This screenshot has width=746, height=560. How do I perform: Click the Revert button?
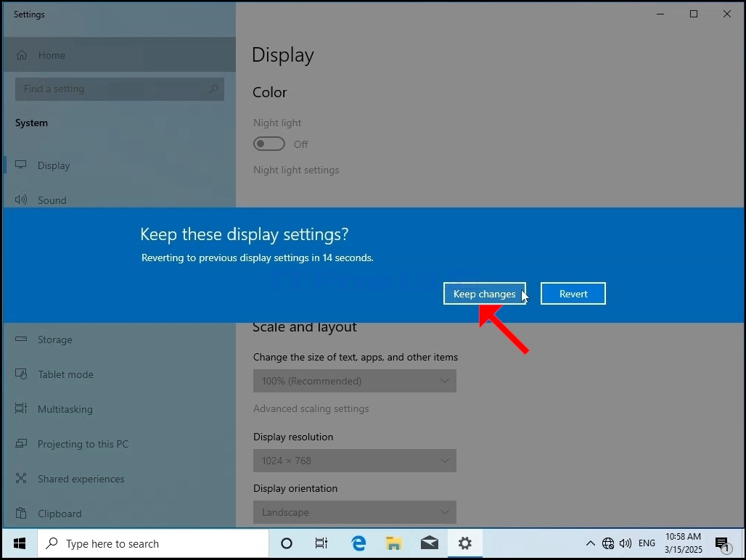pos(573,294)
